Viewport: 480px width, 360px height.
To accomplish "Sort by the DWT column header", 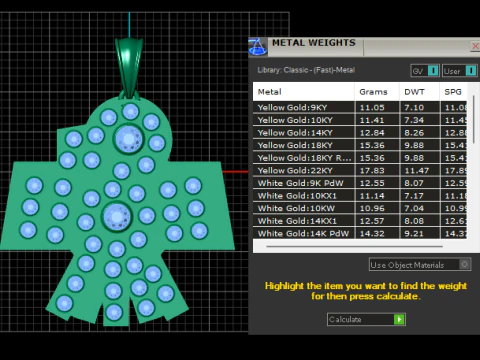I will [419, 92].
